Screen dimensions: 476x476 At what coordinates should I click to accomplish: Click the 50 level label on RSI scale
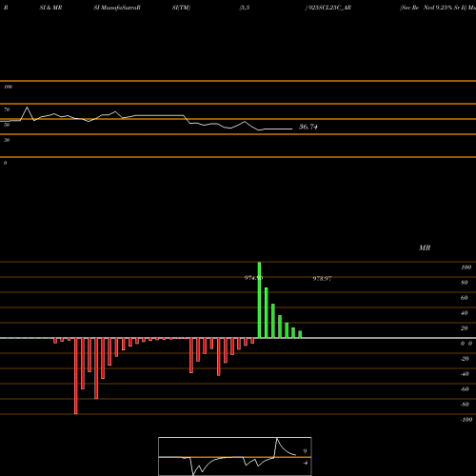point(7,125)
